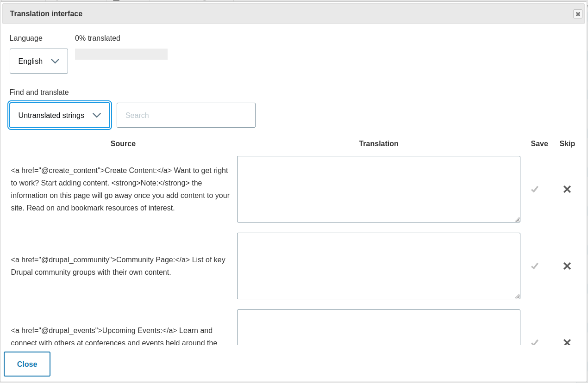
Task: Click the chevron on the Language selector
Action: pyautogui.click(x=55, y=61)
